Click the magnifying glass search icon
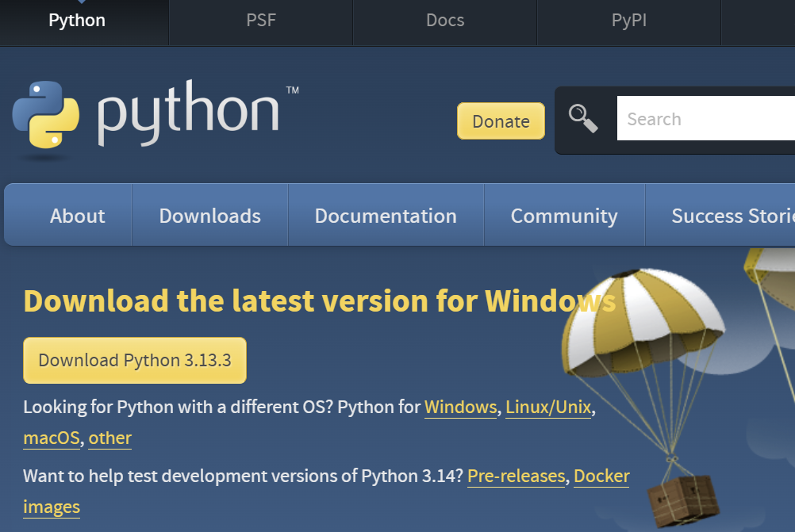795x532 pixels. tap(583, 119)
